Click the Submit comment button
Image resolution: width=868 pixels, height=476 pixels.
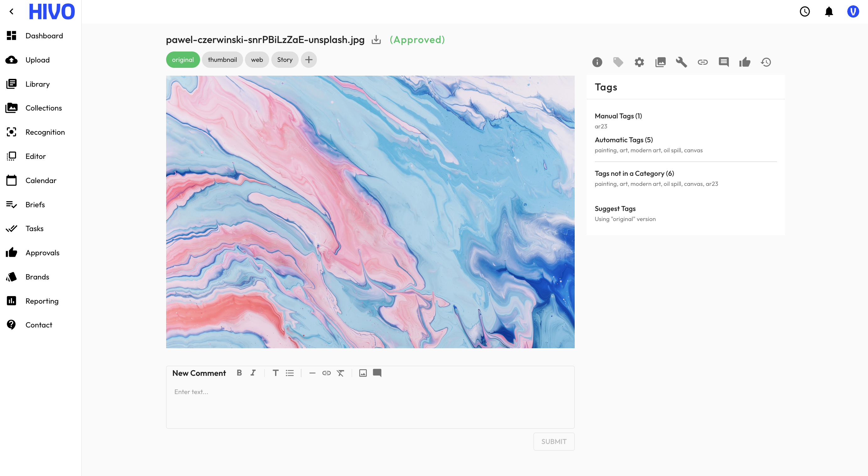point(554,441)
